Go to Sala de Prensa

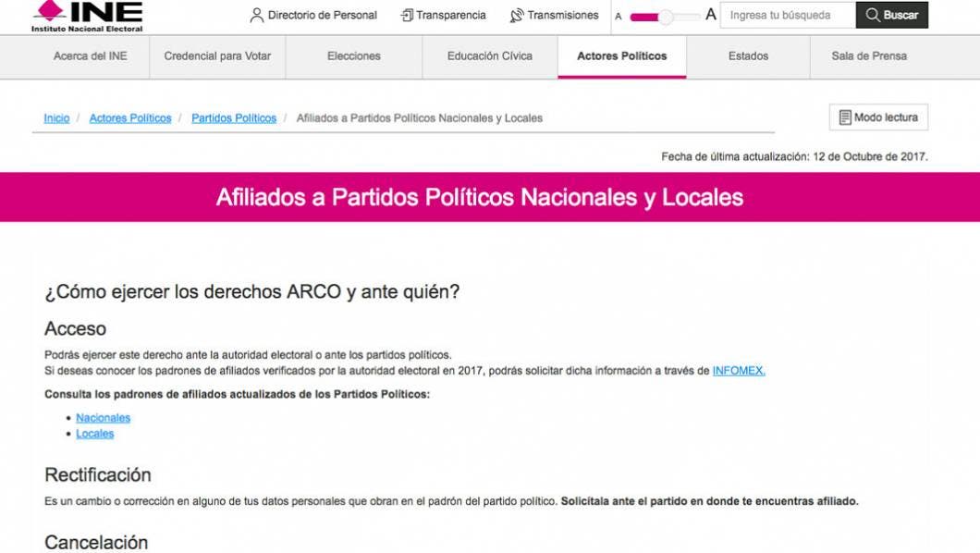pyautogui.click(x=868, y=56)
